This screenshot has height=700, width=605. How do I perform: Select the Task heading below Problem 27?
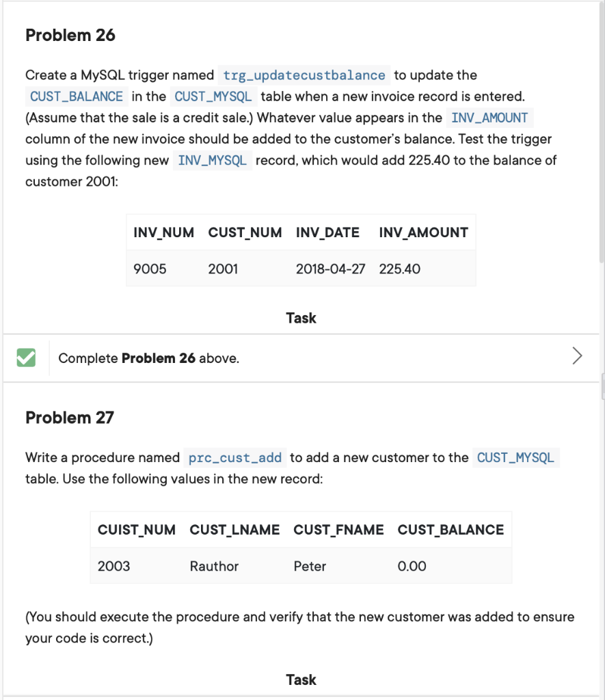(x=301, y=679)
